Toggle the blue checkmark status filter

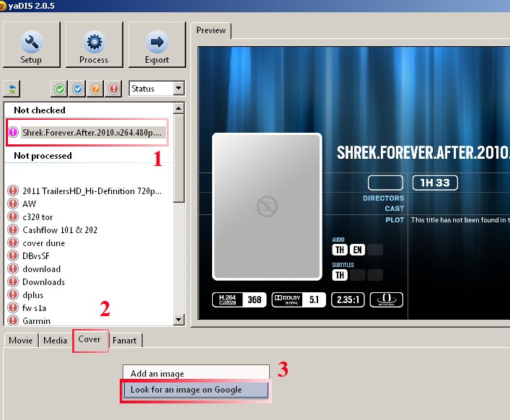click(77, 89)
